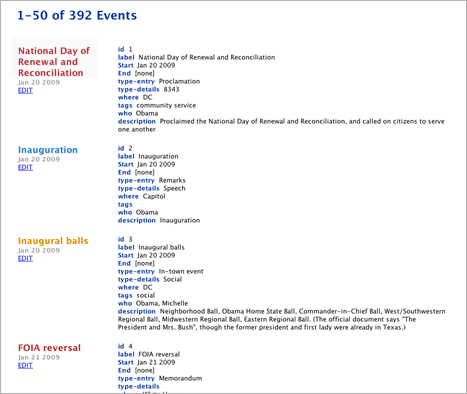
Task: Select the type-details value 'Social'
Action: coord(173,279)
